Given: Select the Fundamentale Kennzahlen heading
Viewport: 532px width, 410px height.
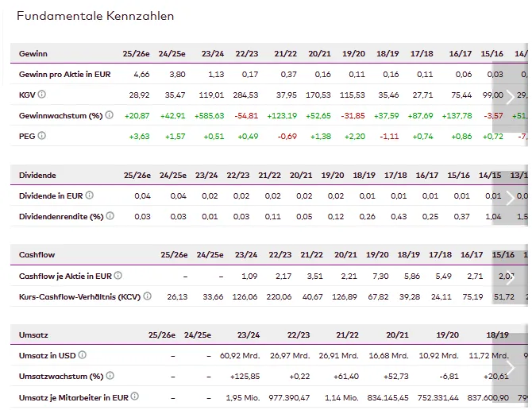Looking at the screenshot, I should click(95, 16).
